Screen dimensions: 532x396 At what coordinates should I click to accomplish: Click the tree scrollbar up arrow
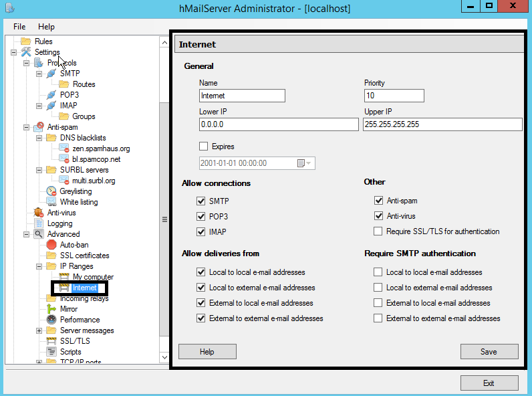point(164,42)
